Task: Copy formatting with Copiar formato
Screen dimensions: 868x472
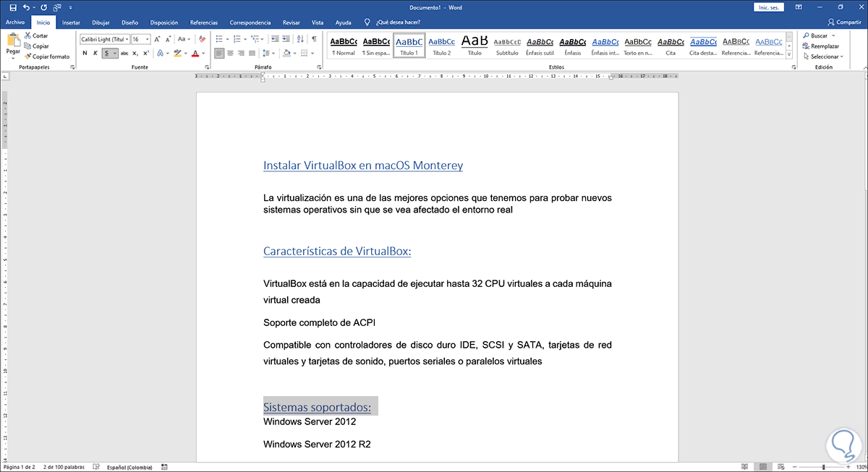Action: click(46, 56)
